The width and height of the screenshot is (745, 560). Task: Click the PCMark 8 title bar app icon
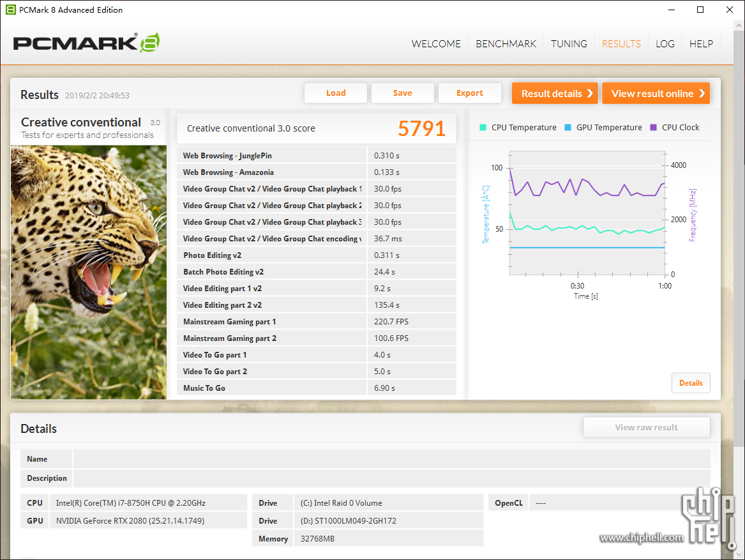(x=10, y=10)
